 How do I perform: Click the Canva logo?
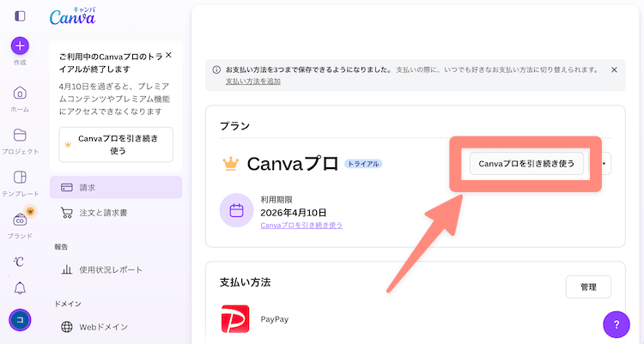tap(72, 16)
